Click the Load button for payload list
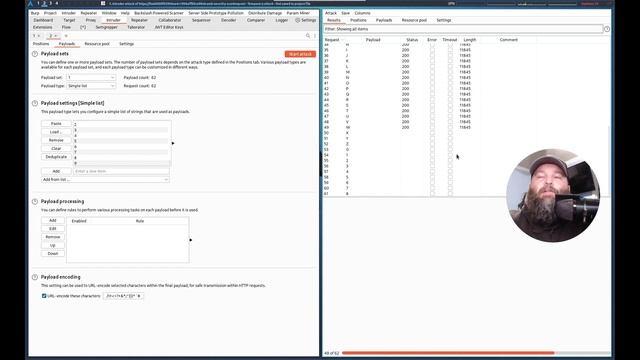 pos(56,132)
